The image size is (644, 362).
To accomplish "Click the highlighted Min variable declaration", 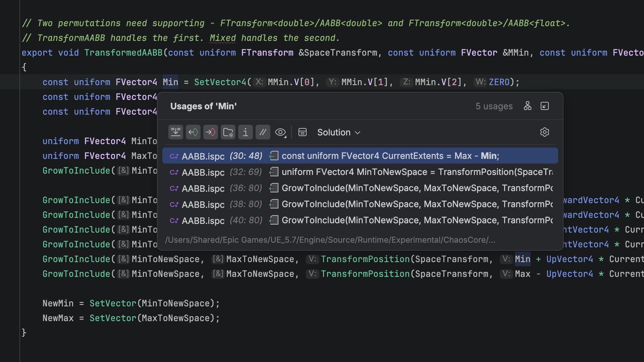I will [170, 82].
